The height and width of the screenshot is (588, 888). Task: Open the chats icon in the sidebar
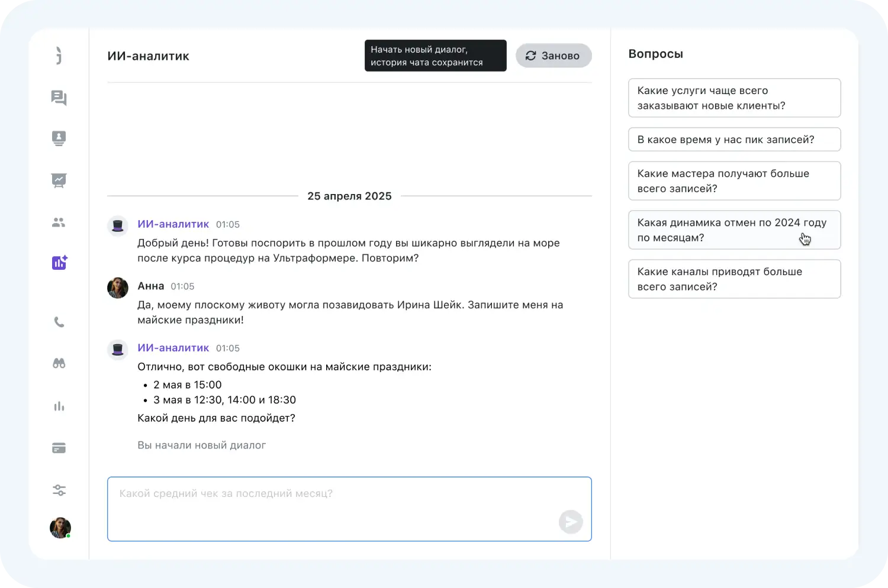(59, 98)
